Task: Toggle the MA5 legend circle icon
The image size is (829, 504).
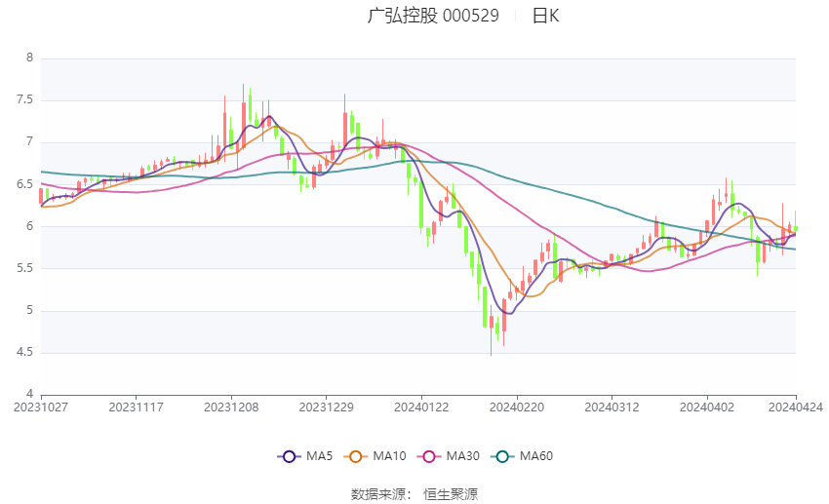Action: pos(290,456)
